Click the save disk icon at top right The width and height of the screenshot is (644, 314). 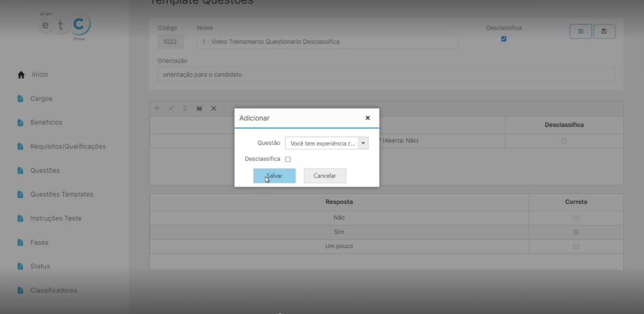tap(604, 31)
